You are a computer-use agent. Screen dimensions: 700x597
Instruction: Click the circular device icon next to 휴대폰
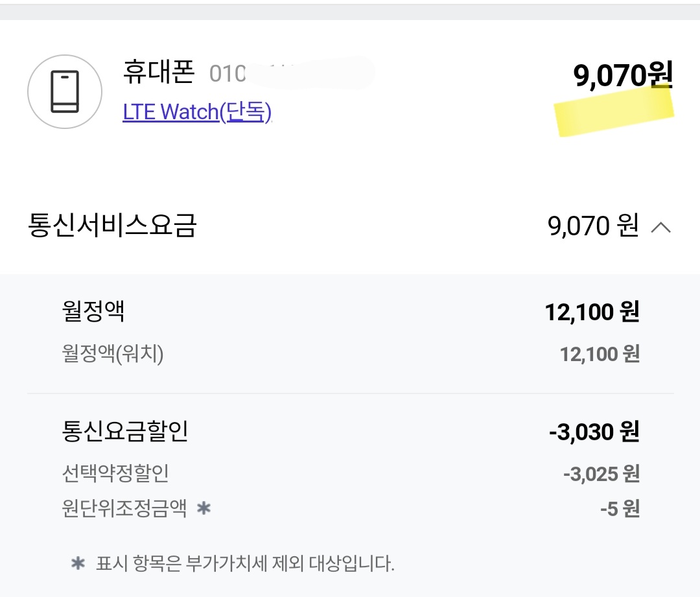coord(65,91)
